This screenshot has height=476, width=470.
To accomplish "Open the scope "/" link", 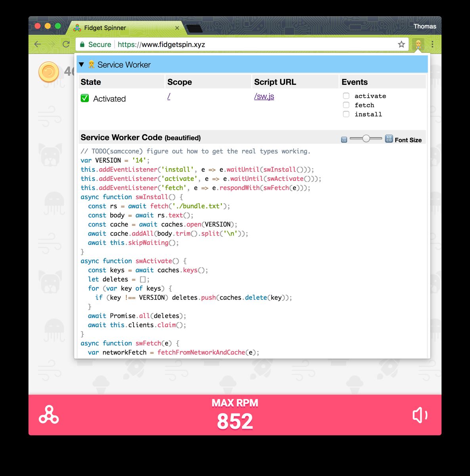I will click(169, 96).
